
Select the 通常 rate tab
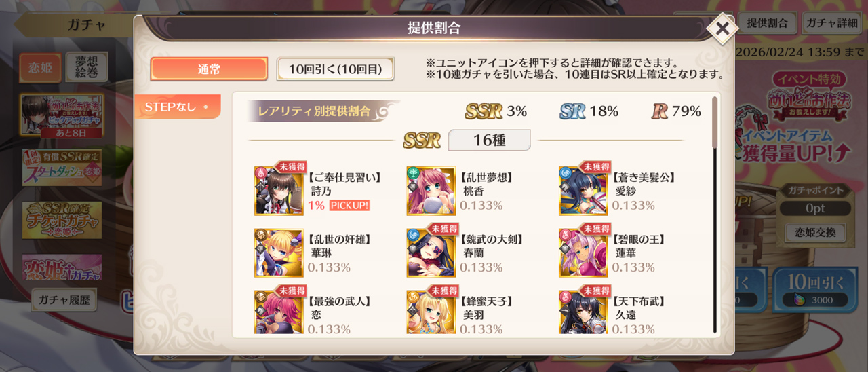[x=209, y=69]
